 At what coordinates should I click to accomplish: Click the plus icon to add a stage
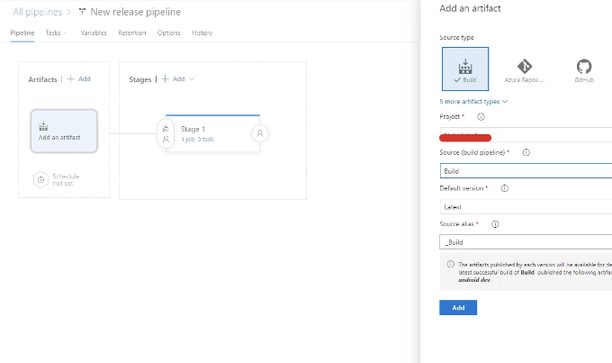(165, 79)
